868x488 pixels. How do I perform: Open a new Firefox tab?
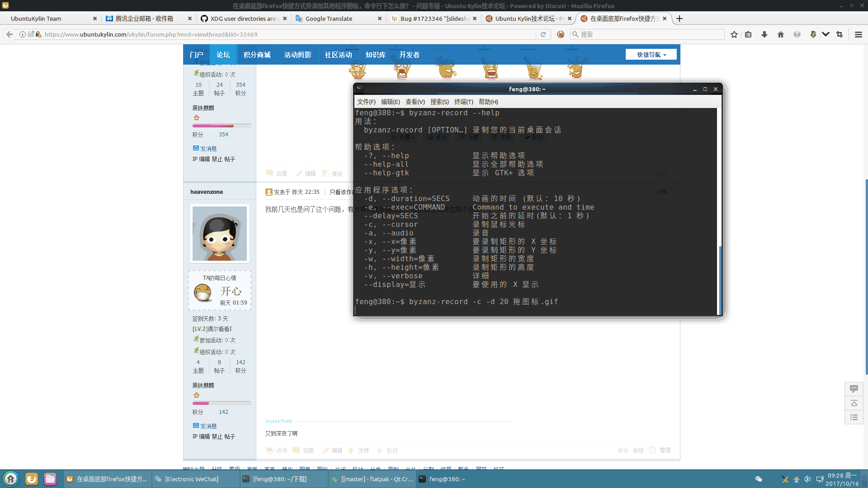click(x=679, y=19)
